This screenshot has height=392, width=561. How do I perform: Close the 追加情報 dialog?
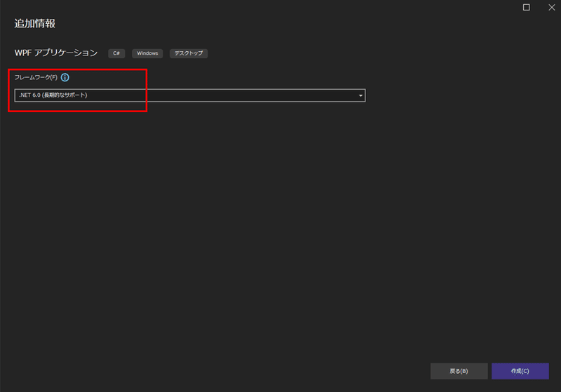click(551, 7)
